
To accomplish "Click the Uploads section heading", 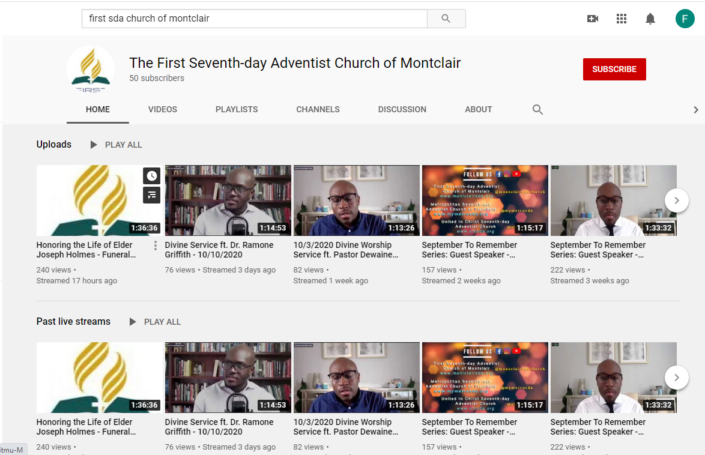I will (x=54, y=144).
